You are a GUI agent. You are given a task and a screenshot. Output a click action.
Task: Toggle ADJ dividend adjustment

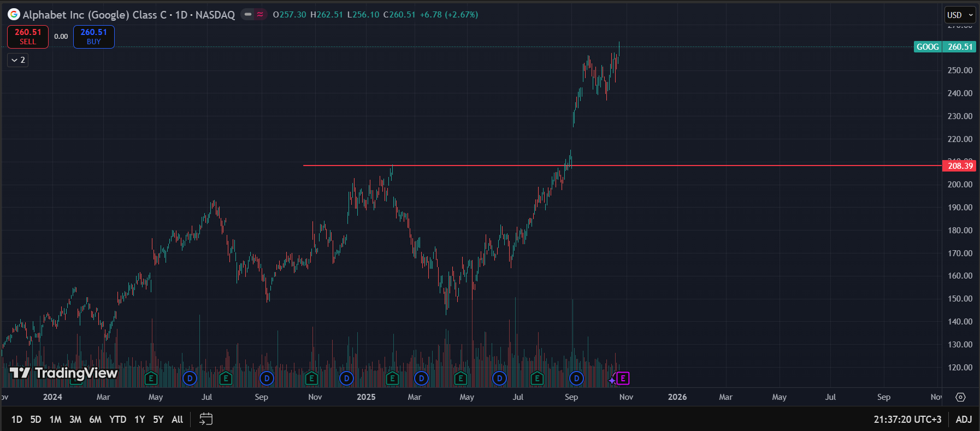click(964, 419)
